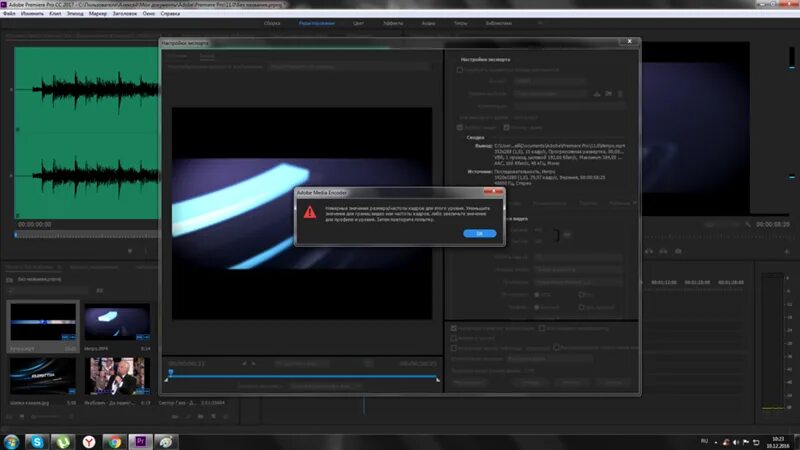Open Yandex Browser from the taskbar
This screenshot has width=800, height=450.
tap(89, 442)
